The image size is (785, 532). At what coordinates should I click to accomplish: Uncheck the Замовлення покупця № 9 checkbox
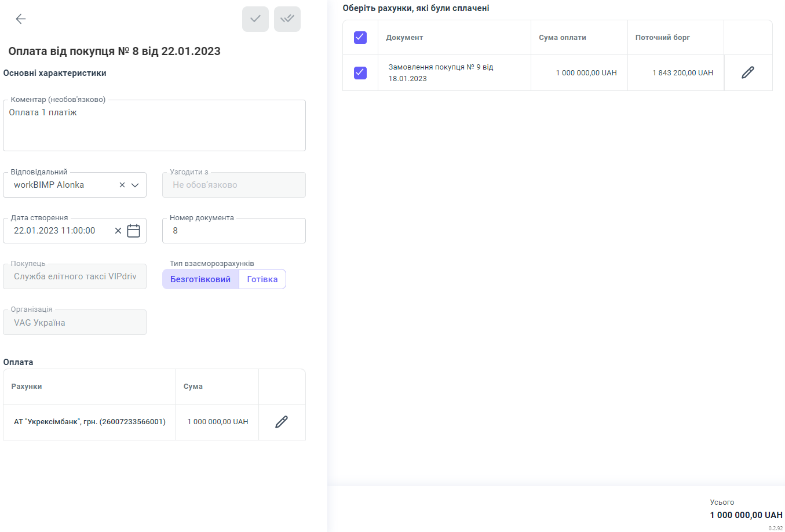point(360,72)
